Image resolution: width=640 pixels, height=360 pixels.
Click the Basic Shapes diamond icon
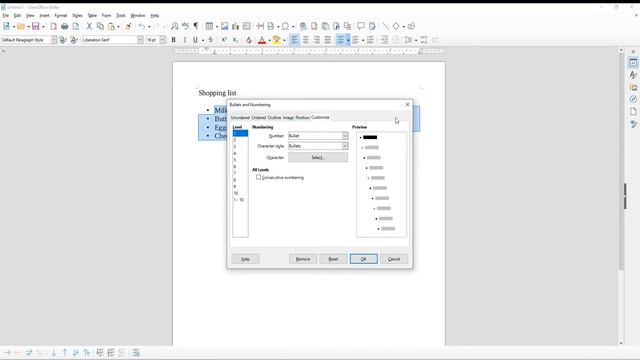(396, 26)
